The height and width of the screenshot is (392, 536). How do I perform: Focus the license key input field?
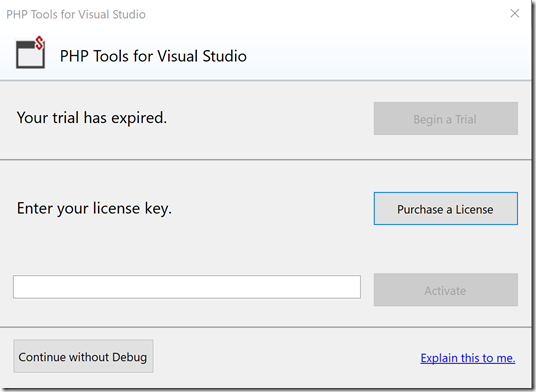coord(187,287)
